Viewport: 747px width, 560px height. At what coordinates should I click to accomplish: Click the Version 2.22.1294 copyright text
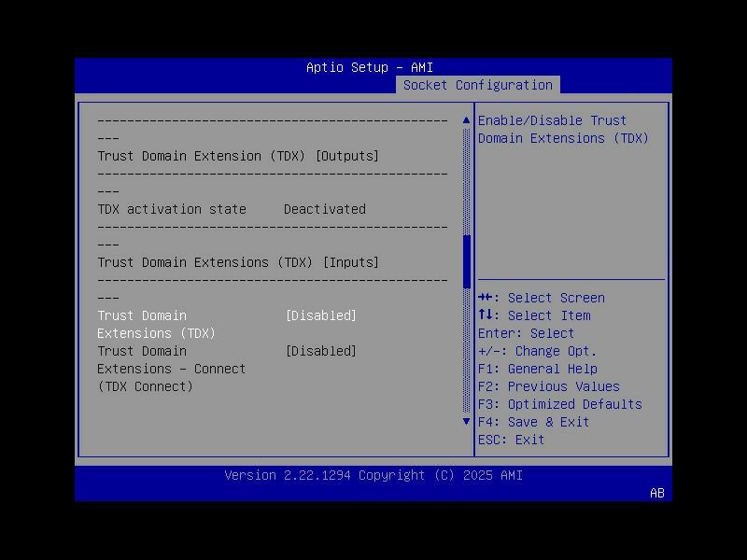[x=373, y=475]
